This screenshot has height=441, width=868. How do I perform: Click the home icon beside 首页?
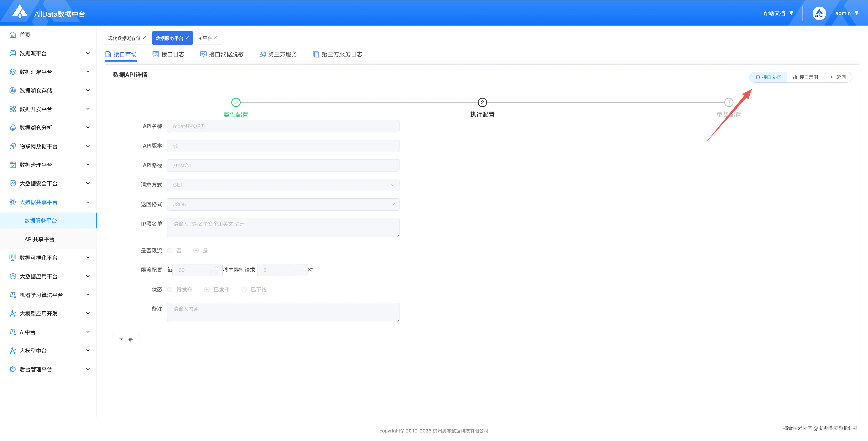(13, 35)
